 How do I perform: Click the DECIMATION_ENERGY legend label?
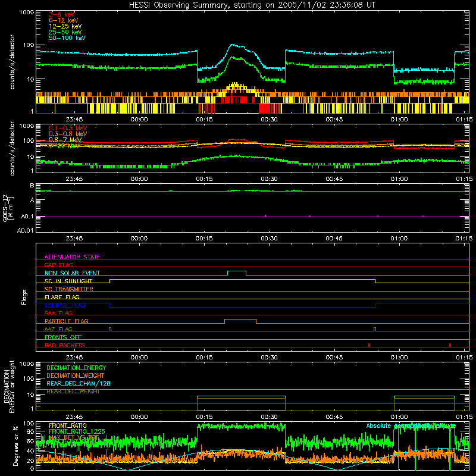[76, 368]
